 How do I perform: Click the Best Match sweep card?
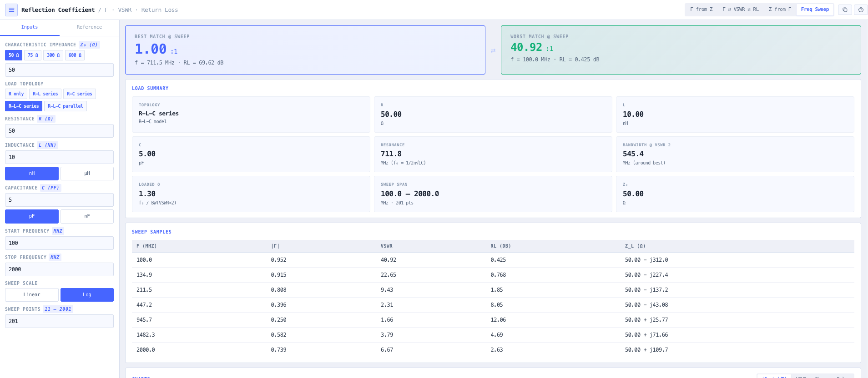coord(305,50)
